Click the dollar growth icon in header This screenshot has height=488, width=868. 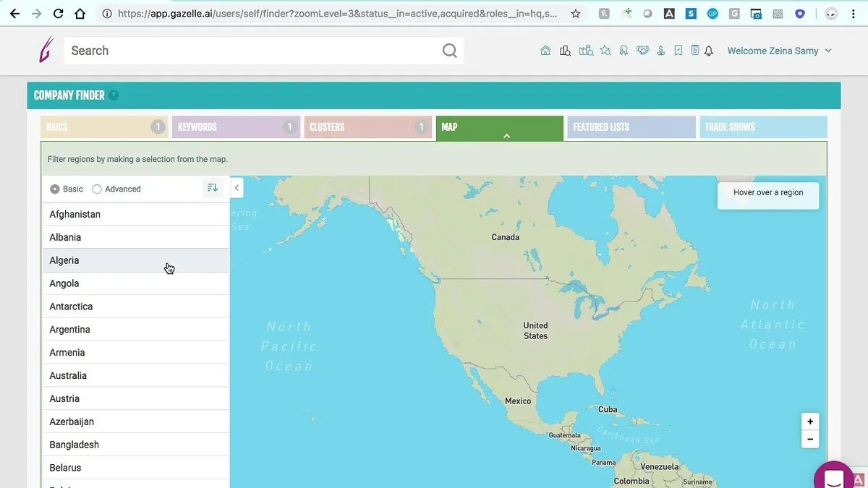tap(660, 51)
